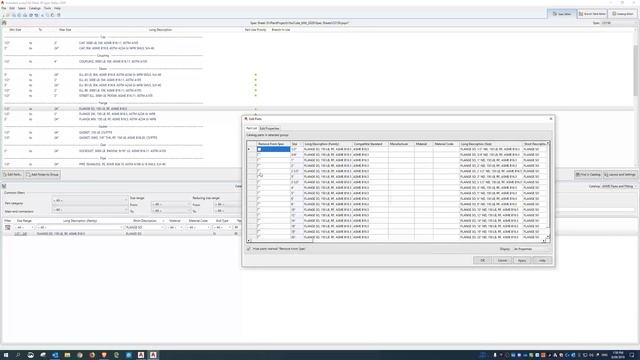Check Remove From Spec for 3/4" flange row
The height and width of the screenshot is (360, 640).
259,155
